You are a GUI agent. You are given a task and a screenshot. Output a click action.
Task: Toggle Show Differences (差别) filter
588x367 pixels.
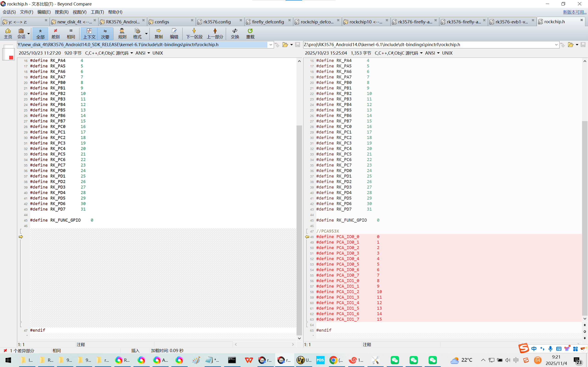click(x=55, y=33)
